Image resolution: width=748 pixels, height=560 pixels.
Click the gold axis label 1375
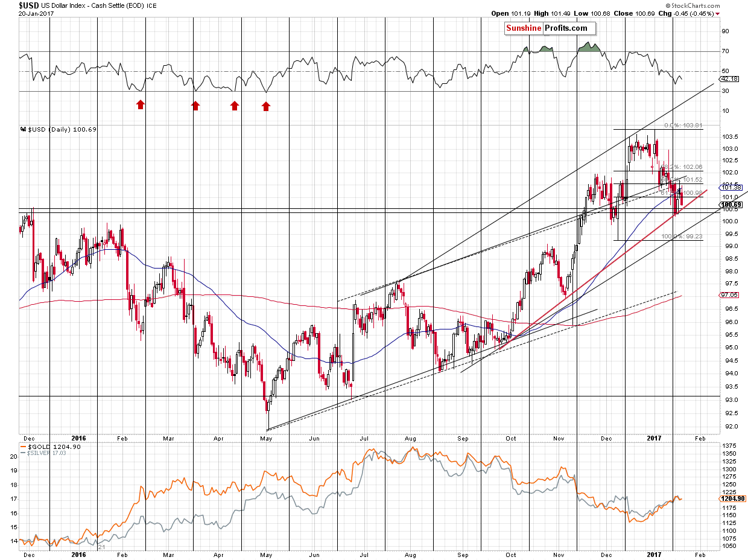(x=728, y=446)
